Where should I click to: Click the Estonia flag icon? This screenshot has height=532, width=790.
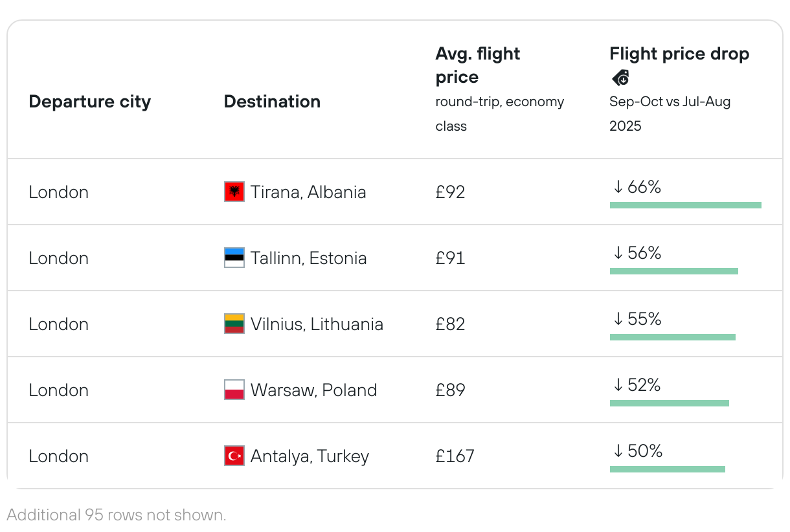(234, 258)
